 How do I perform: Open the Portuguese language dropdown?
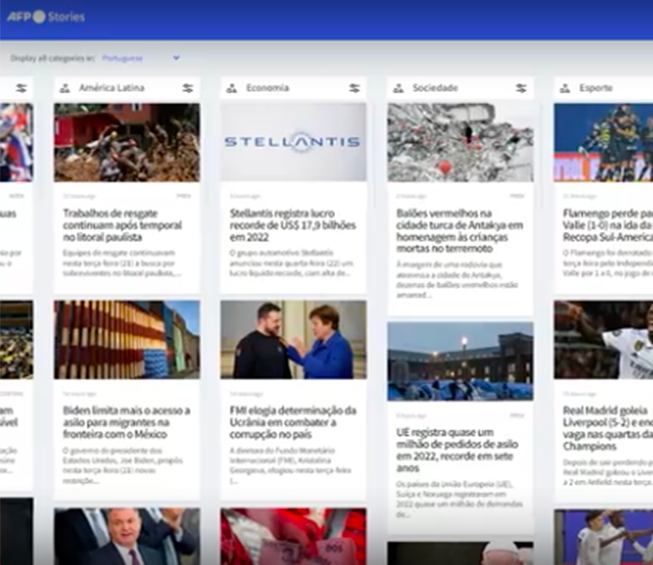pyautogui.click(x=141, y=58)
